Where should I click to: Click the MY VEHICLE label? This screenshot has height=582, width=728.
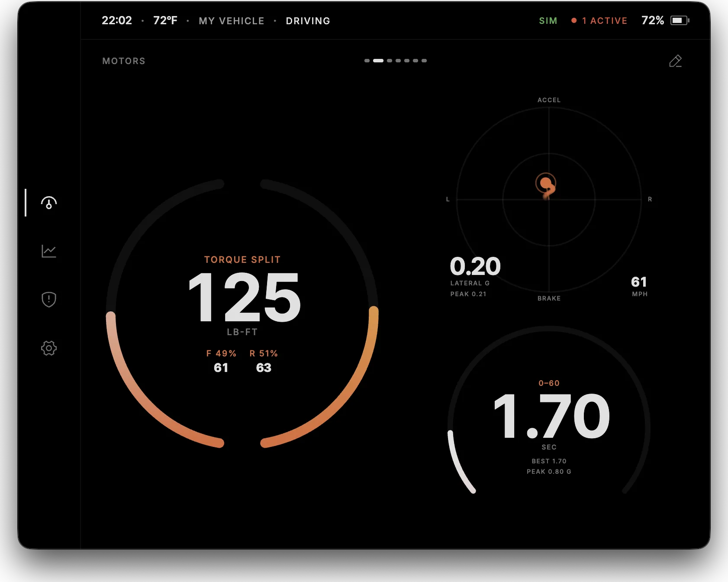[x=232, y=21]
